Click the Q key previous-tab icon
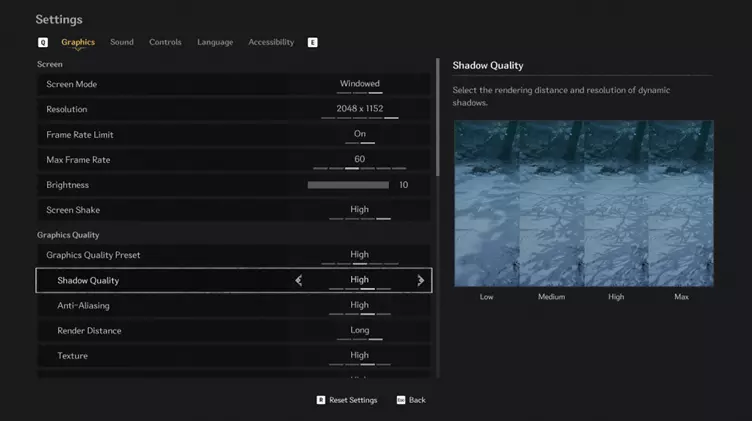The width and height of the screenshot is (752, 421). pos(43,43)
